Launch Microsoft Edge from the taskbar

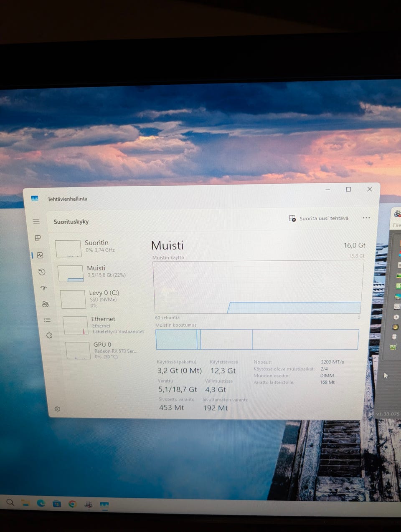click(x=41, y=504)
